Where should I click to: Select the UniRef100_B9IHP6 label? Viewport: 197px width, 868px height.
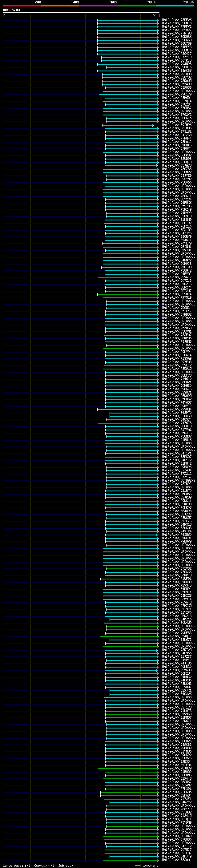click(176, 125)
